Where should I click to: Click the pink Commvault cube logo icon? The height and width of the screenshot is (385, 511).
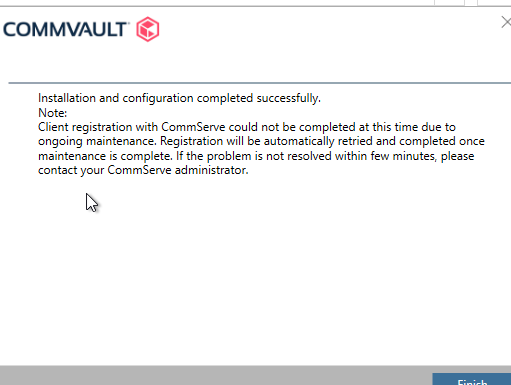point(148,29)
